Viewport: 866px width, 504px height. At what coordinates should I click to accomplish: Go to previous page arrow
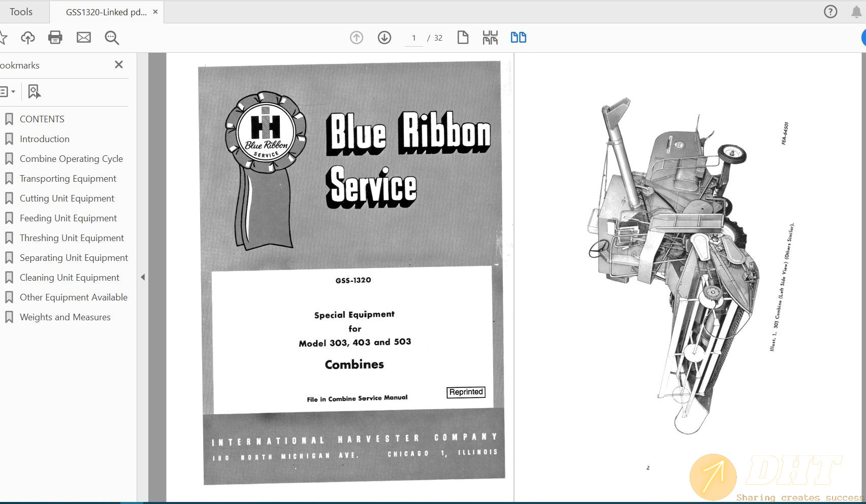click(357, 38)
